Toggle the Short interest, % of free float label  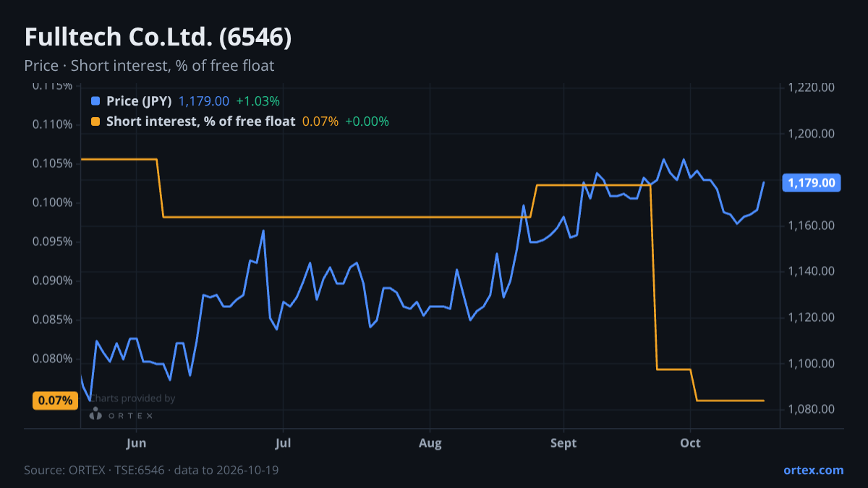point(200,121)
